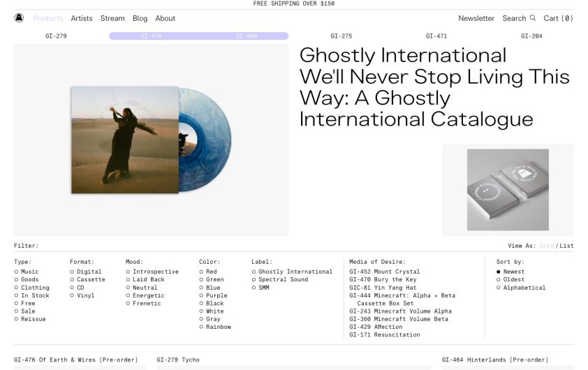Sort products Alphabetically
The width and height of the screenshot is (588, 370).
pyautogui.click(x=521, y=288)
